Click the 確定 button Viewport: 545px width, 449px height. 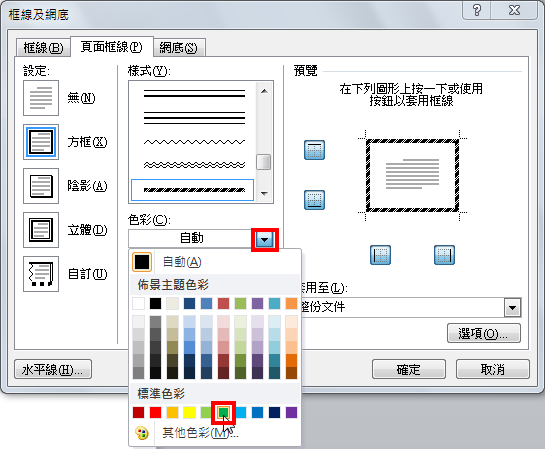tap(409, 369)
